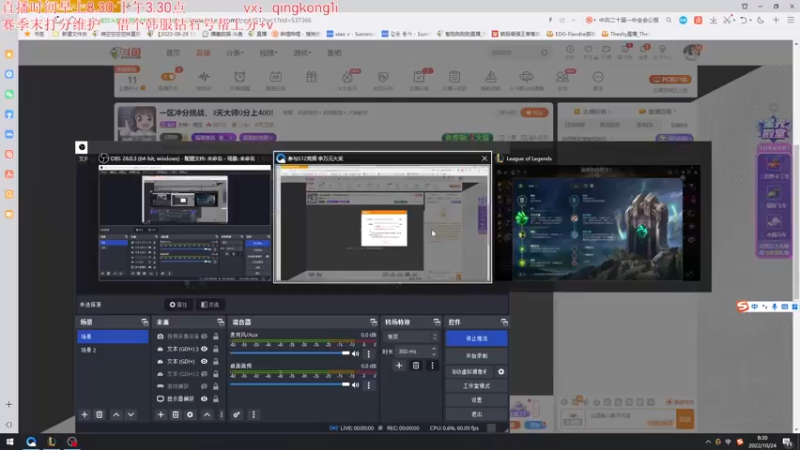Click browser download icon in top toolbar
Viewport: 800px width, 450px height.
713,20
